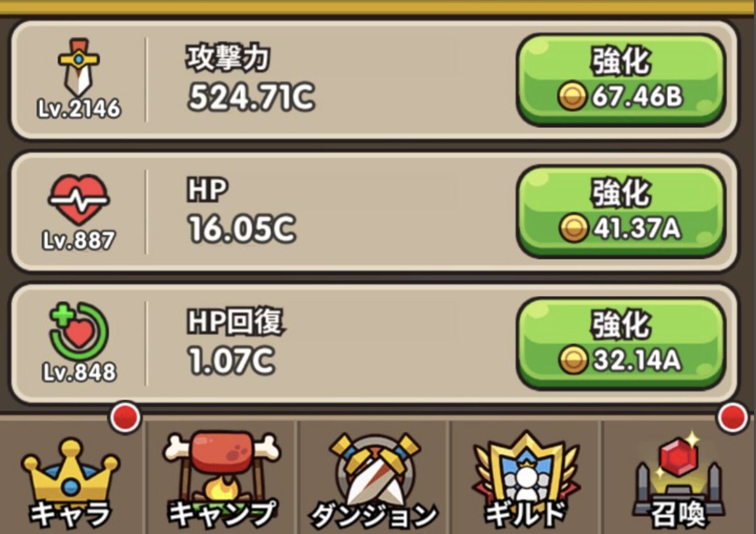The image size is (756, 534).
Task: Upgrade attack power for 67.46B gold
Action: click(621, 79)
